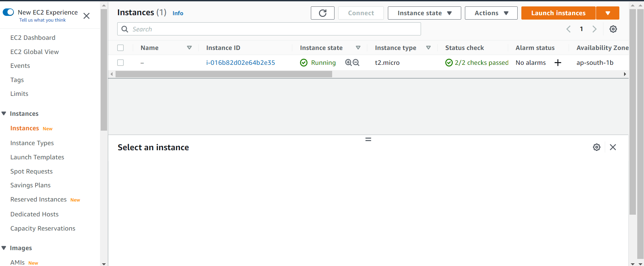Image resolution: width=644 pixels, height=266 pixels.
Task: Zoom in filter on Running state
Action: click(348, 62)
